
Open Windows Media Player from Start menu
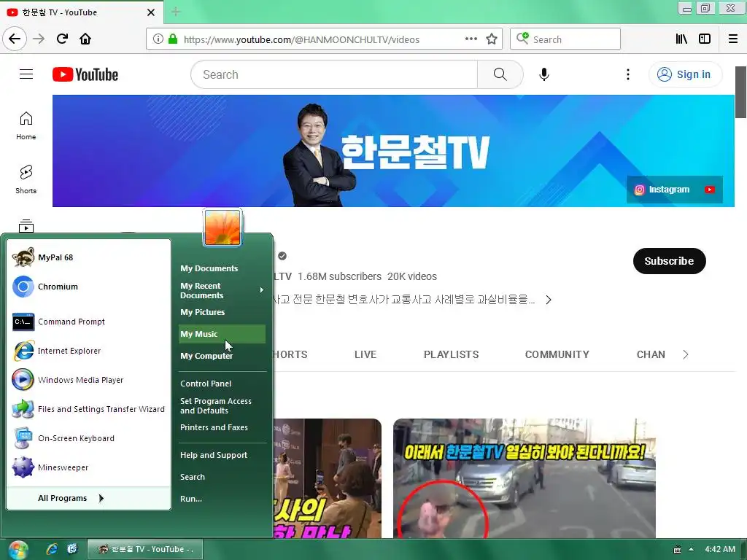tap(88, 380)
